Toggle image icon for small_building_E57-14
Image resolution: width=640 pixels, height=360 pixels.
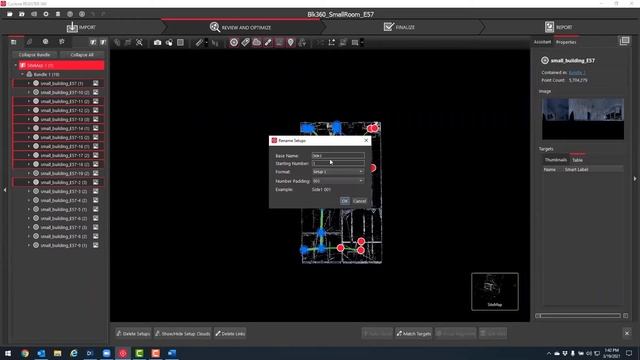point(96,128)
